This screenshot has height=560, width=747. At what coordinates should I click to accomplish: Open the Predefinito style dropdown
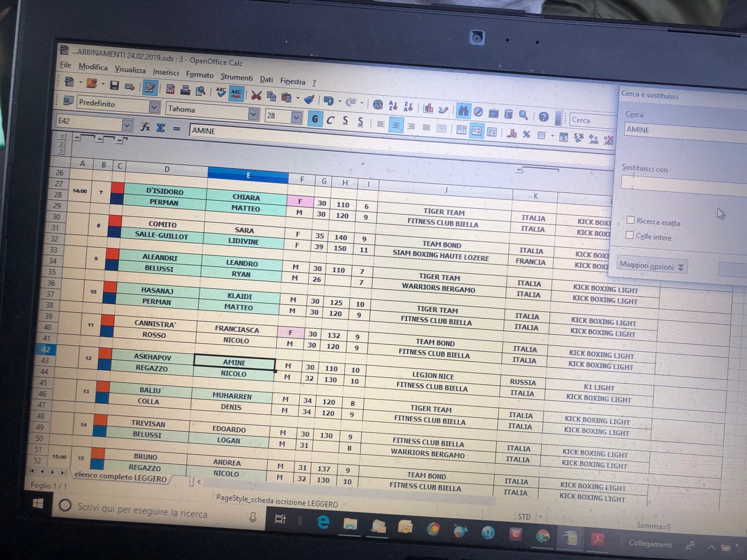(x=154, y=107)
